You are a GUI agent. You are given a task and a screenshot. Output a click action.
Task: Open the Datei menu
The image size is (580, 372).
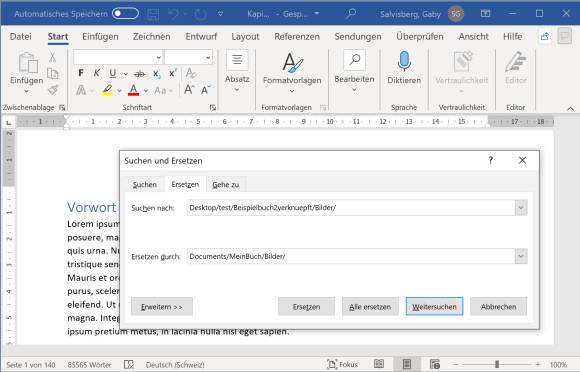coord(21,37)
